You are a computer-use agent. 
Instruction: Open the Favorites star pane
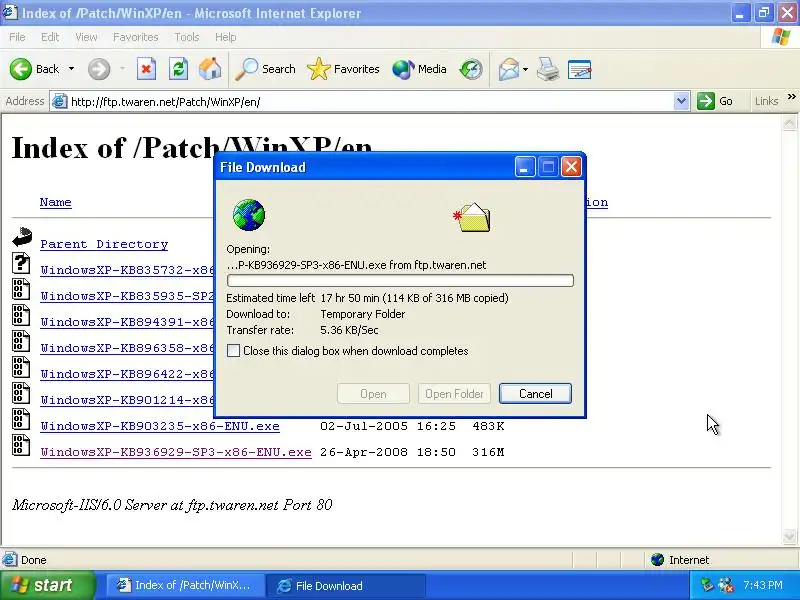pos(343,69)
